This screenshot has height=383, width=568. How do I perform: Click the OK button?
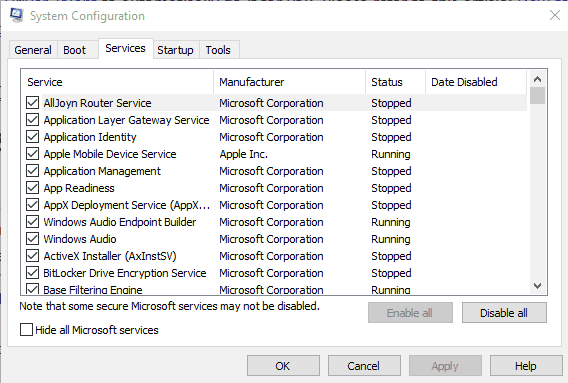click(x=283, y=366)
